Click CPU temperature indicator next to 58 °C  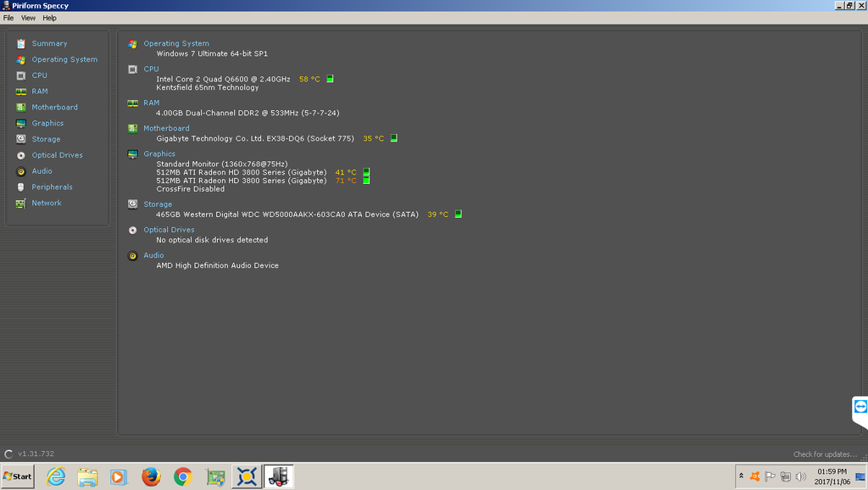(x=330, y=79)
